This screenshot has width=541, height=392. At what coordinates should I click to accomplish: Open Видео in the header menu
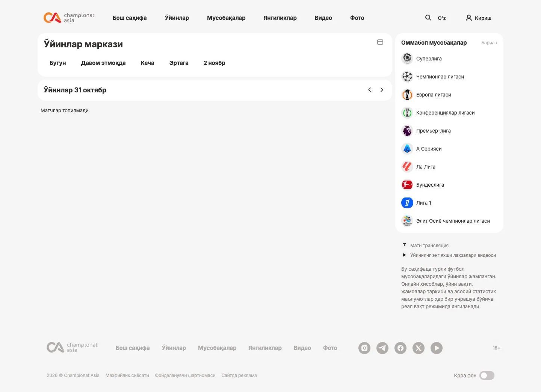coord(323,18)
